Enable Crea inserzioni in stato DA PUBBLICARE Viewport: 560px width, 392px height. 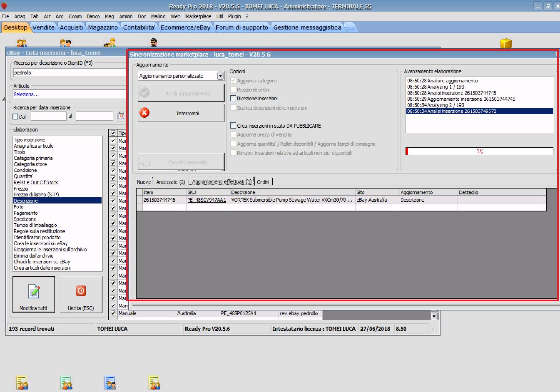click(x=233, y=126)
